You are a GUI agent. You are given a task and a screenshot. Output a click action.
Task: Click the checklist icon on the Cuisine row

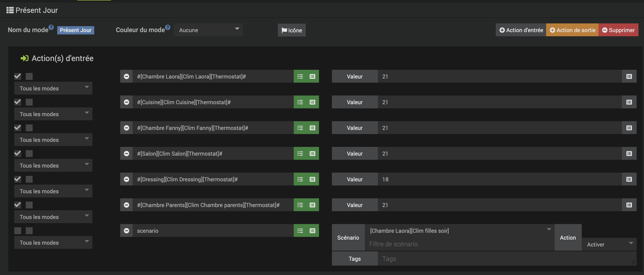pos(300,102)
